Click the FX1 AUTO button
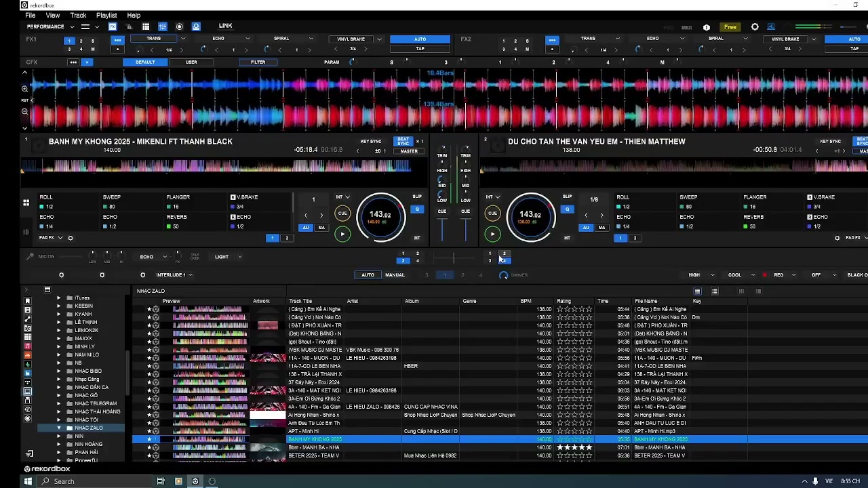 [420, 39]
